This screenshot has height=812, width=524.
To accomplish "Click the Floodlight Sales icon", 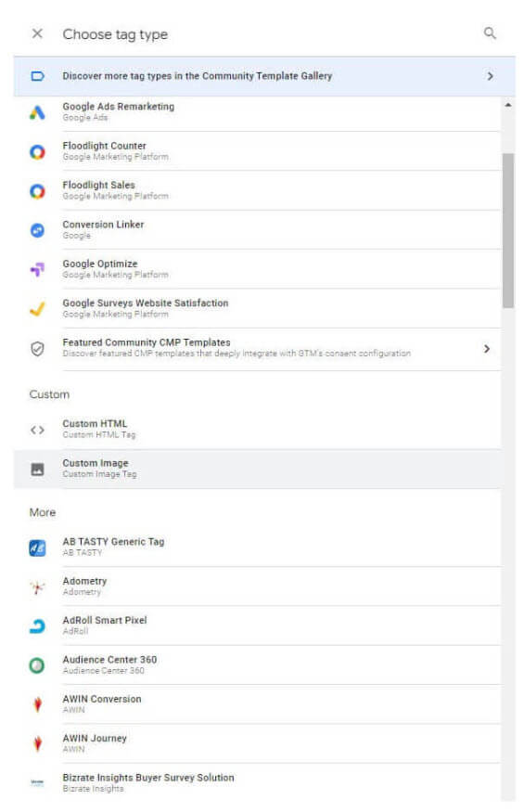I will 37,191.
